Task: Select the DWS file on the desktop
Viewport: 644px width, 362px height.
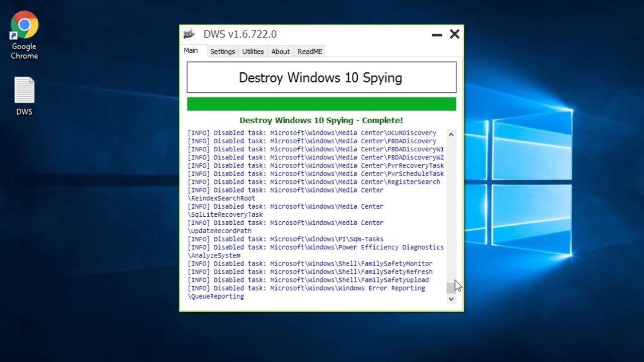Action: click(24, 96)
